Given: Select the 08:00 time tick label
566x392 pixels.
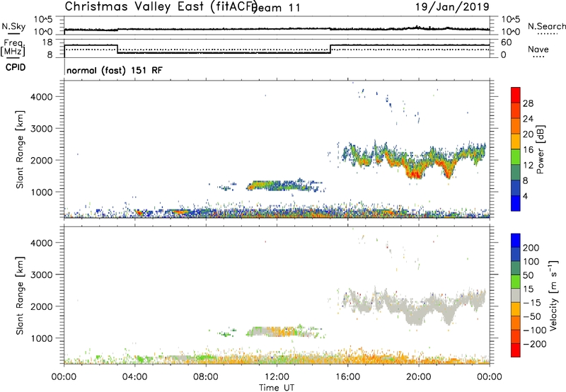Looking at the screenshot, I should (x=206, y=377).
